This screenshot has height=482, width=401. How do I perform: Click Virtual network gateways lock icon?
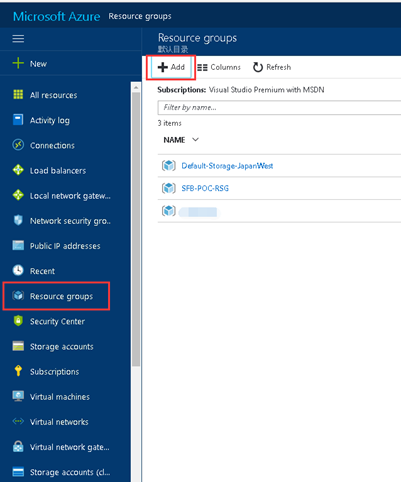tap(18, 446)
